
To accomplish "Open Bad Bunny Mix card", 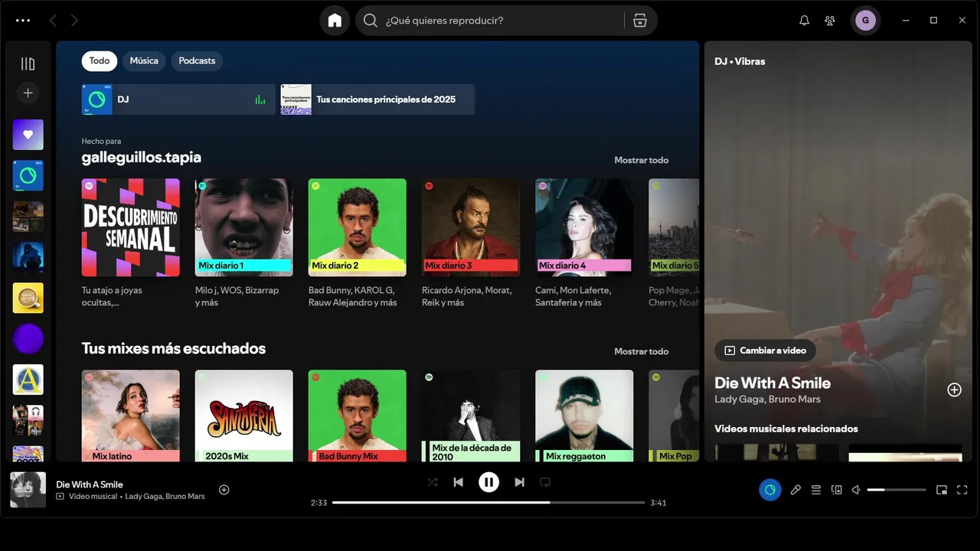I will tap(358, 416).
